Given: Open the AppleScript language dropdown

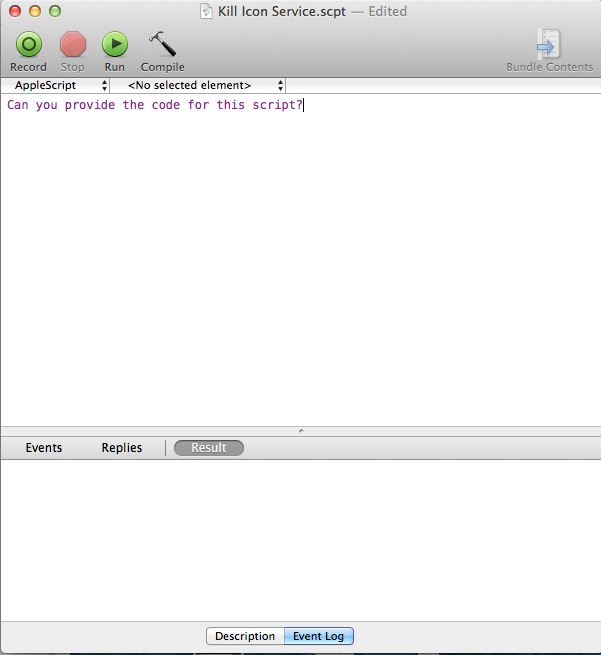Looking at the screenshot, I should click(55, 85).
